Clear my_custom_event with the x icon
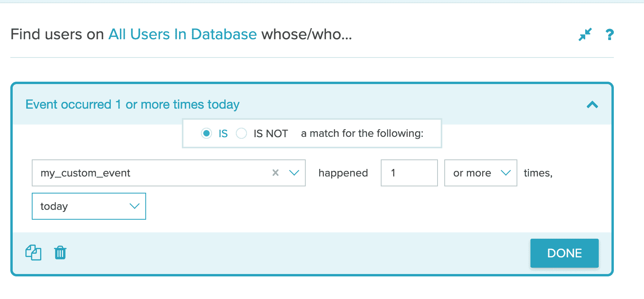 [276, 173]
